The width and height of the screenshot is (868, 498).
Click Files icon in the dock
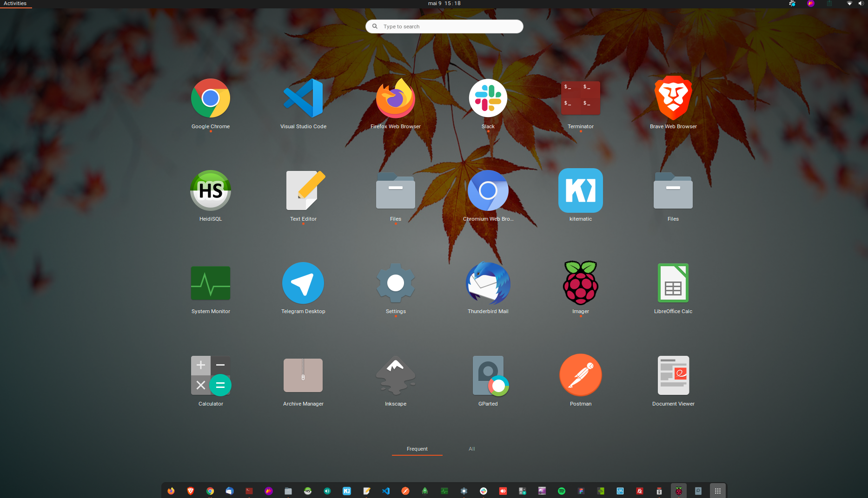(x=288, y=491)
